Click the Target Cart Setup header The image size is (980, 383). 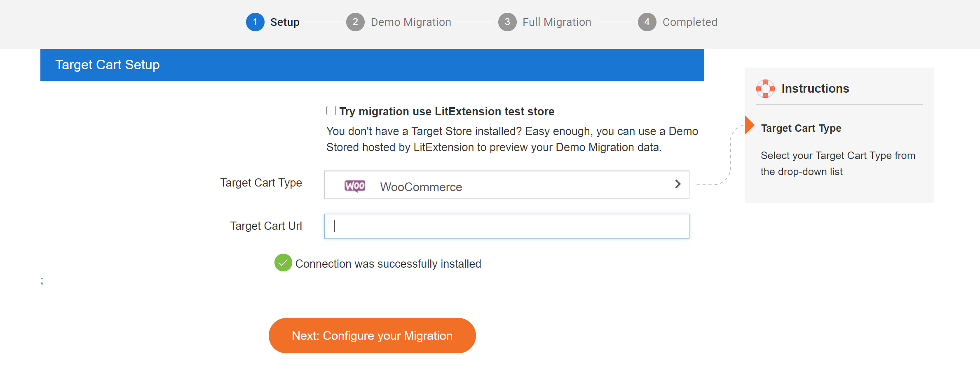(372, 65)
